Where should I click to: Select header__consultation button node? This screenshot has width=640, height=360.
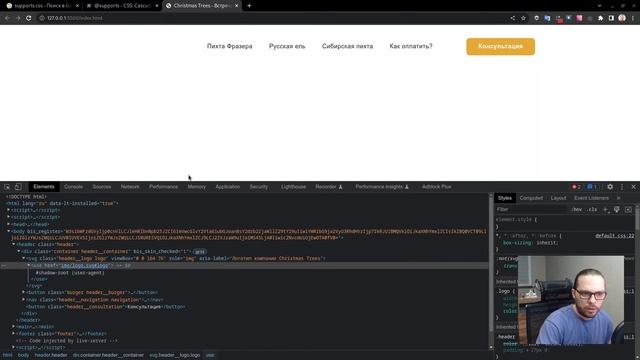tap(105, 307)
